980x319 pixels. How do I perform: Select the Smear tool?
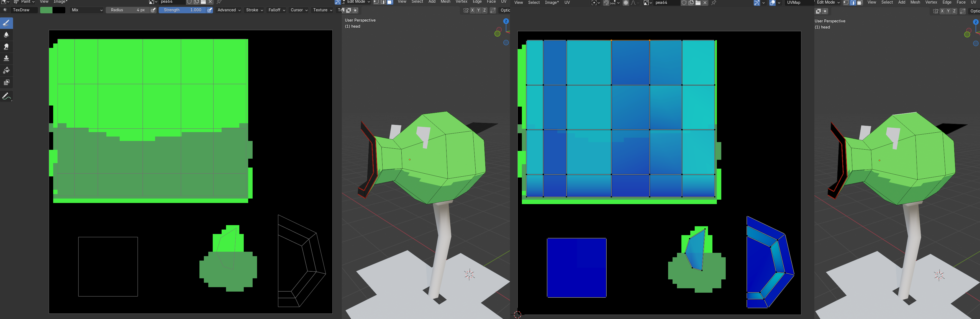point(6,47)
